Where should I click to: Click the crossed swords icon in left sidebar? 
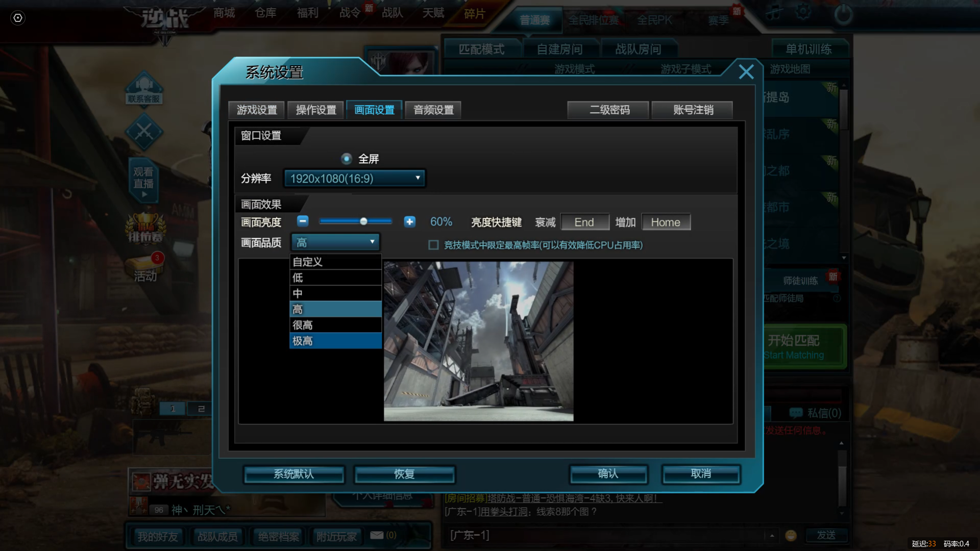[144, 132]
